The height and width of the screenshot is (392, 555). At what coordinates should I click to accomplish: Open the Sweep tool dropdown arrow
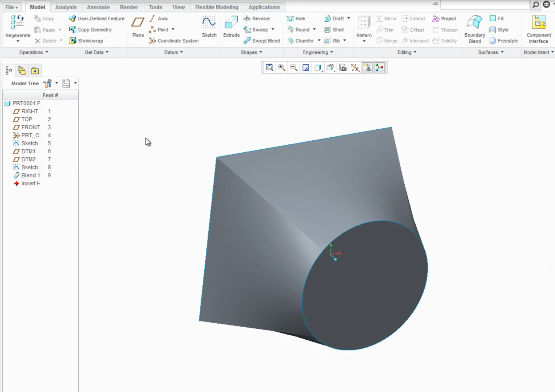point(273,30)
